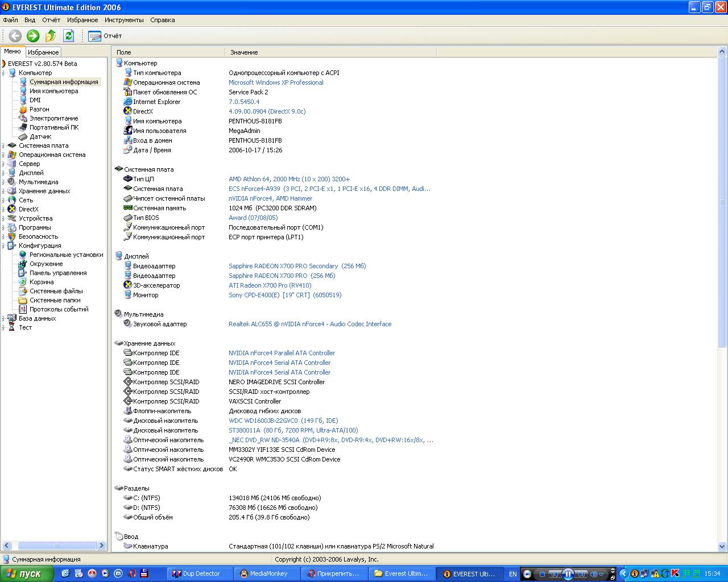Screen dimensions: 728x582
Task: Click the Окружение icon in the tree
Action: coord(23,264)
